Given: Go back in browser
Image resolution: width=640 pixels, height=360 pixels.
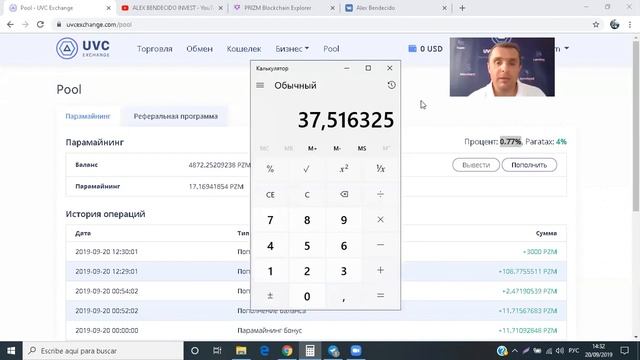Looking at the screenshot, I should click(10, 24).
